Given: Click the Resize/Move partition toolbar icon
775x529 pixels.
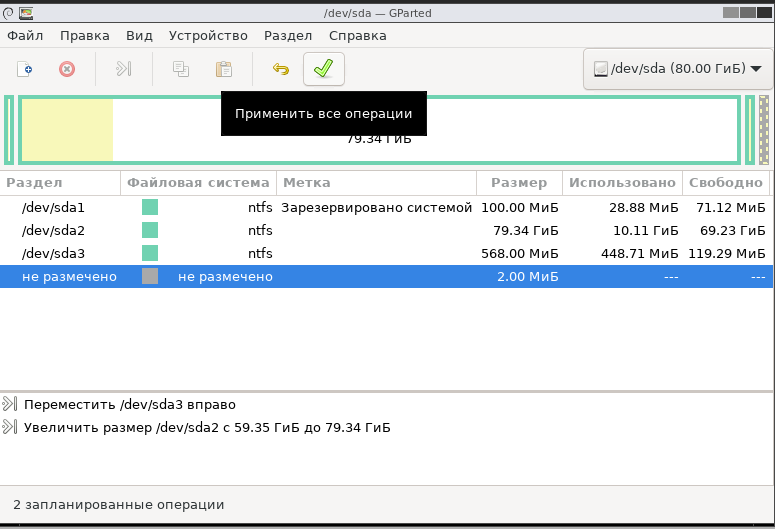Looking at the screenshot, I should [x=123, y=69].
